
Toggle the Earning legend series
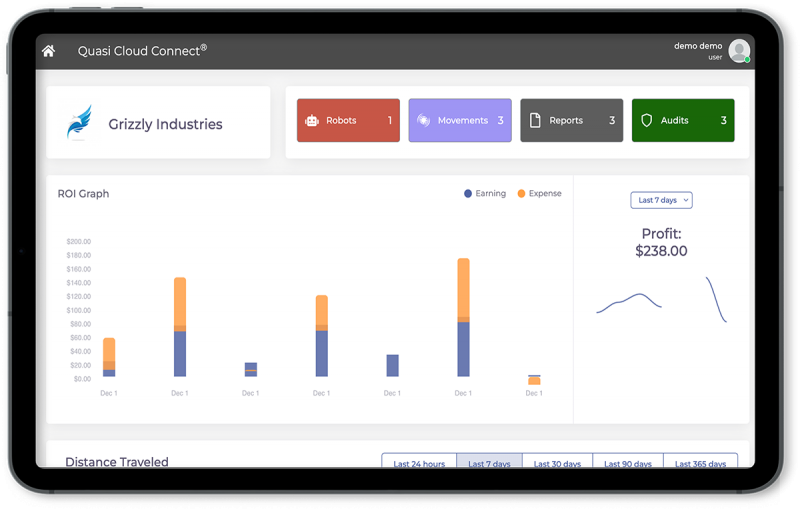pos(485,194)
